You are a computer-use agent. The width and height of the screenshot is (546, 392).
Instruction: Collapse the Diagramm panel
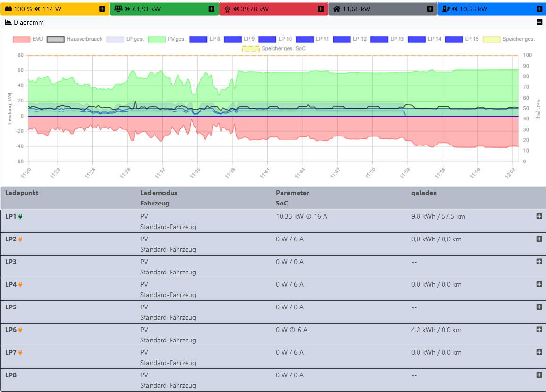tap(539, 22)
